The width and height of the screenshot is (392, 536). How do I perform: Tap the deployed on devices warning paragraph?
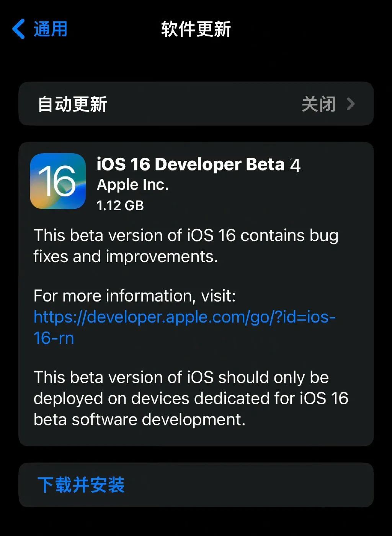pos(191,398)
